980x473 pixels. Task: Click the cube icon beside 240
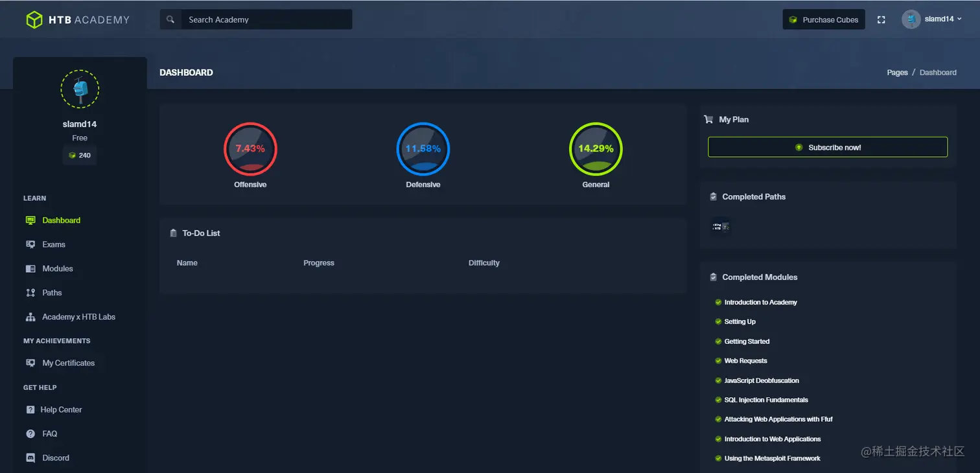[73, 156]
